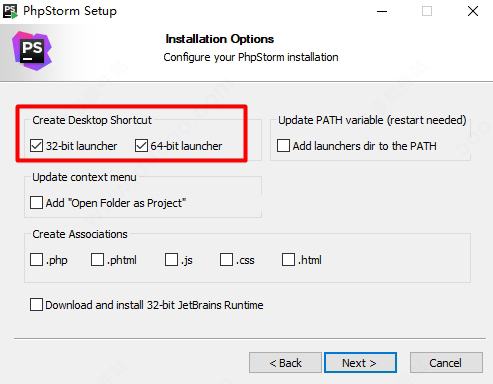This screenshot has height=384, width=493.
Task: Go to the next step with Next >
Action: [x=360, y=363]
